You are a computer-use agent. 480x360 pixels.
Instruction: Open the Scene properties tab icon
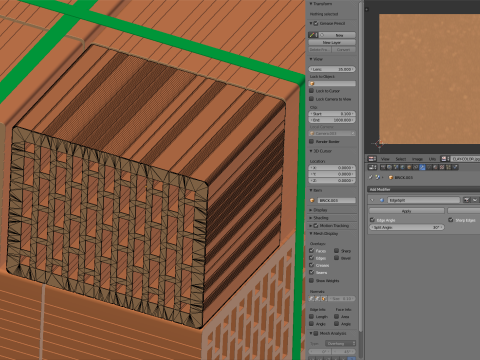(396, 167)
